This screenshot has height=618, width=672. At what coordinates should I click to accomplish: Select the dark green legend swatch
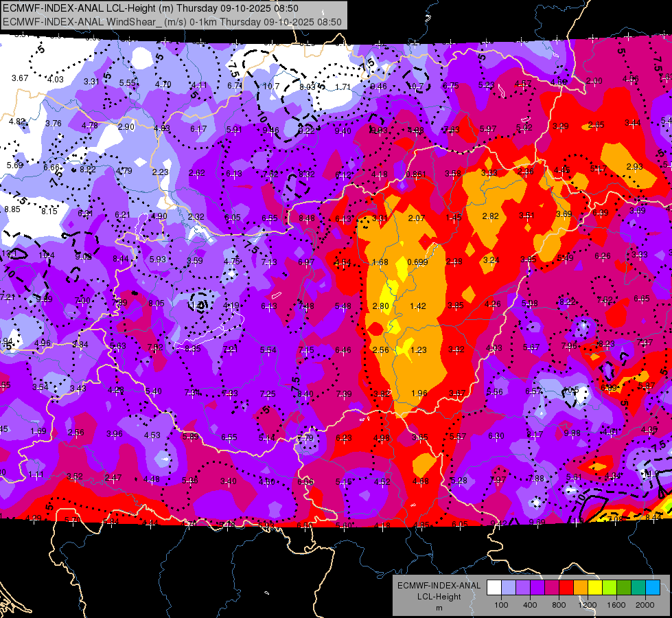pos(624,588)
